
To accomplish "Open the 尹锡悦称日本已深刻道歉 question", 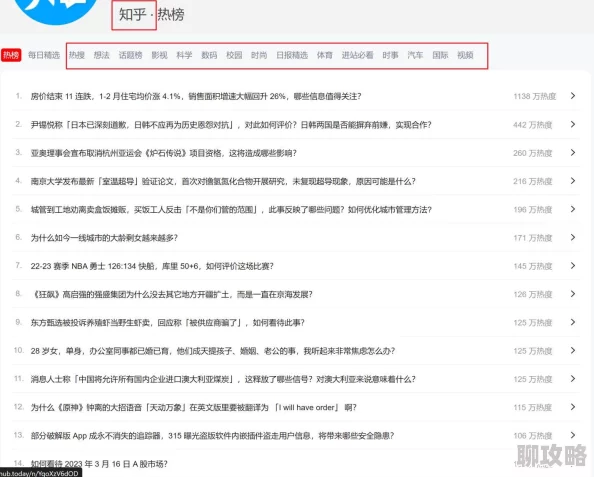I will [231, 125].
